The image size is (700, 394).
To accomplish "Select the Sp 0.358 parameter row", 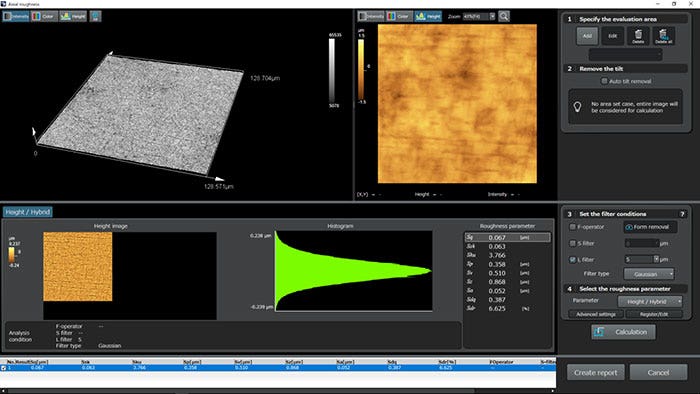I will [x=507, y=264].
